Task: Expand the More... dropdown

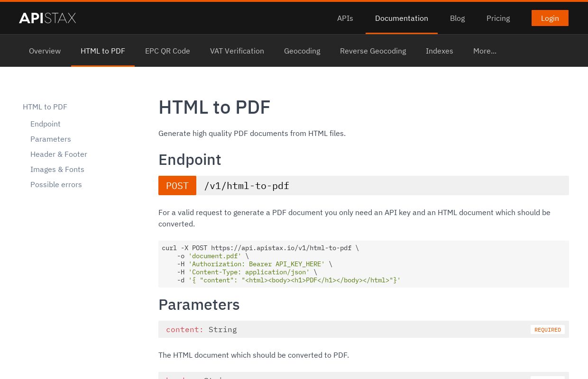Action: [x=485, y=51]
